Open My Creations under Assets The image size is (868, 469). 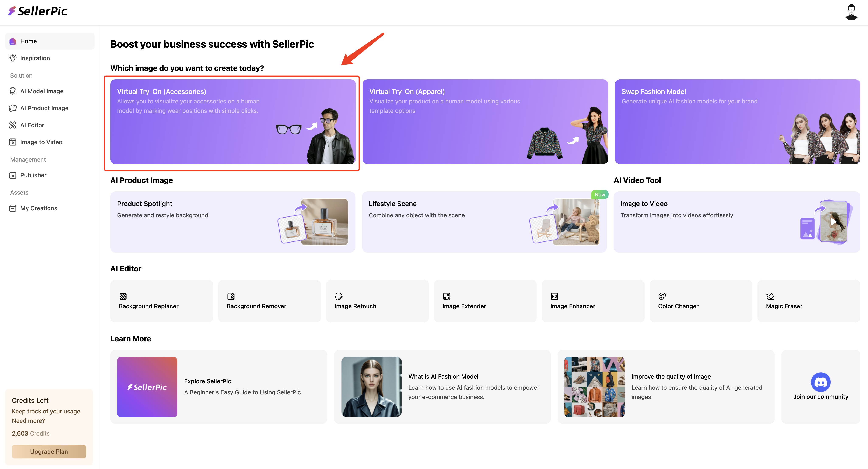50,208
